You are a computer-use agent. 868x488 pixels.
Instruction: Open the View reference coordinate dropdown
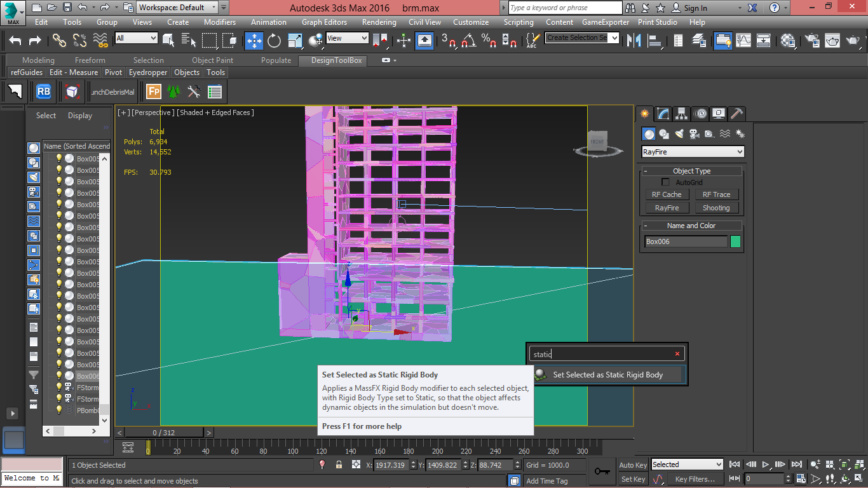(347, 38)
